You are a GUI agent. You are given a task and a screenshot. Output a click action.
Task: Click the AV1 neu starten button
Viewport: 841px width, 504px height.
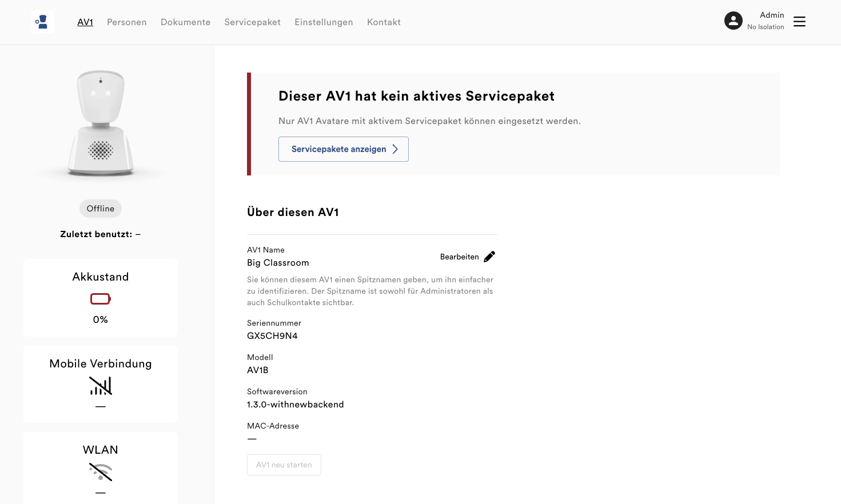[284, 465]
